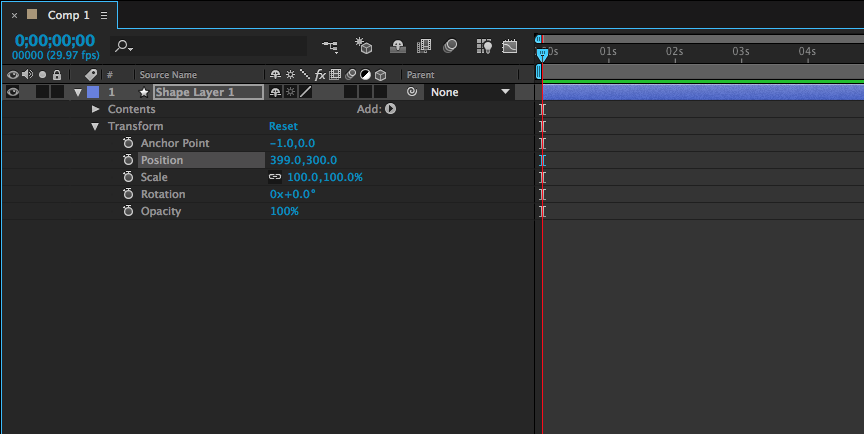This screenshot has width=864, height=434.
Task: Enable Frame Blending for the composition
Action: click(424, 46)
